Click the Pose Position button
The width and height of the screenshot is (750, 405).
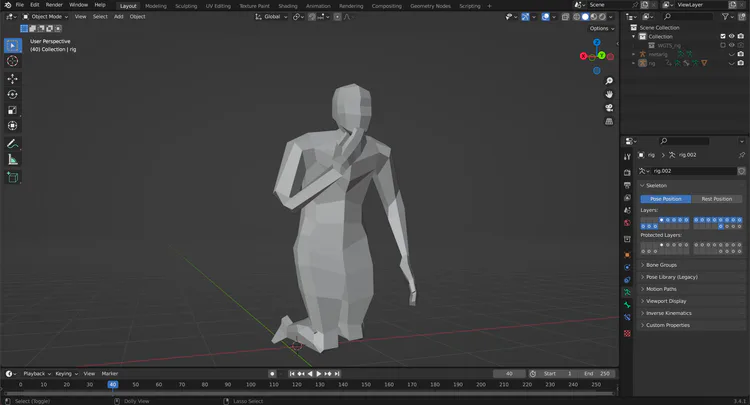[666, 199]
